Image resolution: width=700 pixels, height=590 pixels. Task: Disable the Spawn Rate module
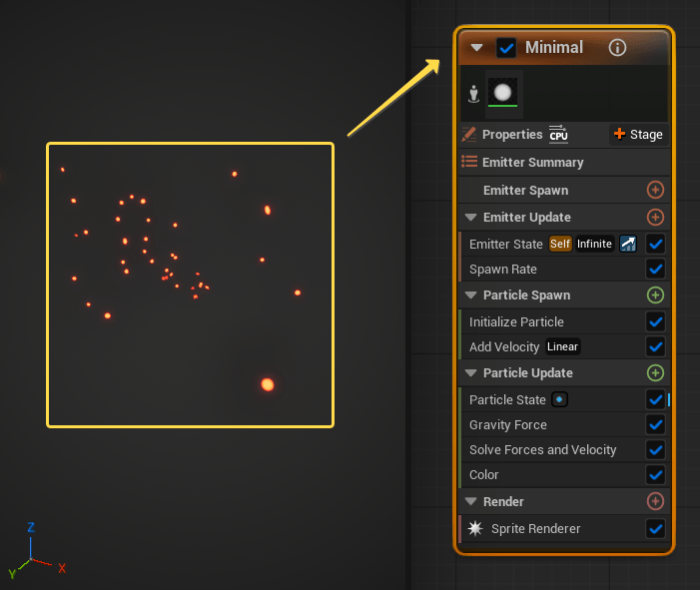pos(655,270)
